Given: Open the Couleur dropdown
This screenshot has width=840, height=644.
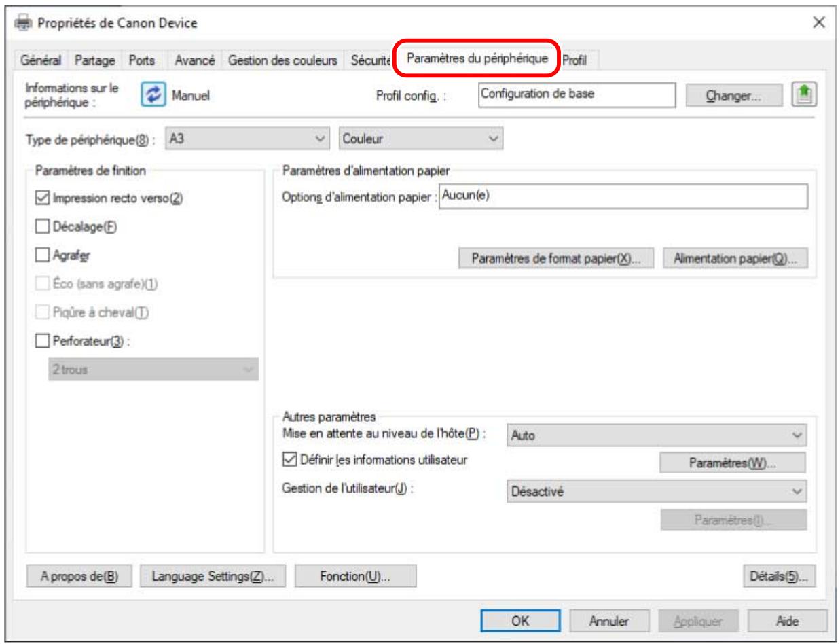Looking at the screenshot, I should click(420, 139).
